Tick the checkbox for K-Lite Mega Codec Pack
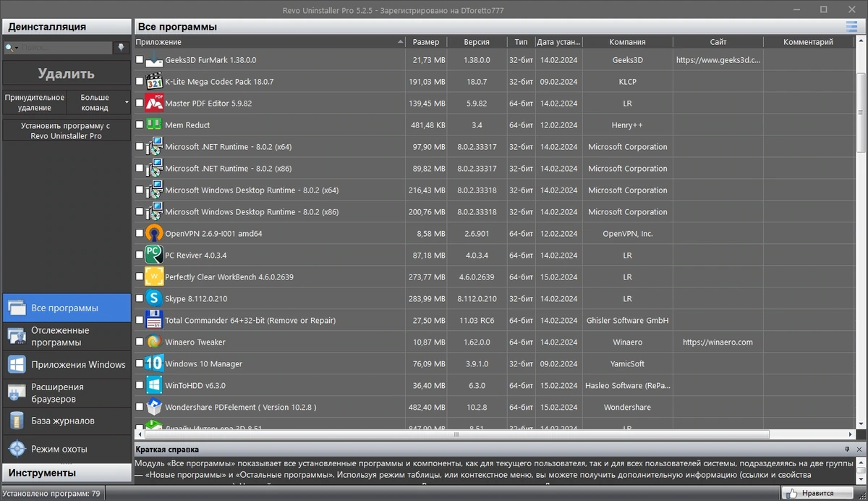Viewport: 868px width, 501px height. (140, 82)
